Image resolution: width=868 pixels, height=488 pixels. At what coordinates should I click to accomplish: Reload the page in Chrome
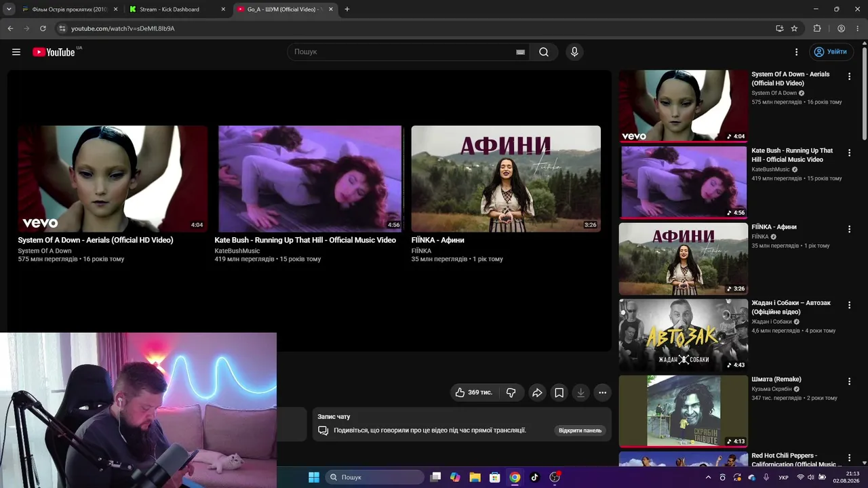pos(43,28)
